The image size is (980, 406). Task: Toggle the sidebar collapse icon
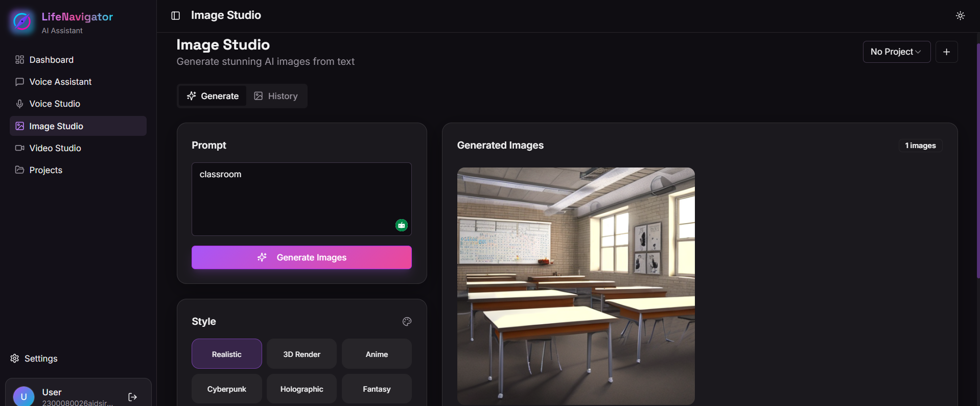pyautogui.click(x=175, y=16)
